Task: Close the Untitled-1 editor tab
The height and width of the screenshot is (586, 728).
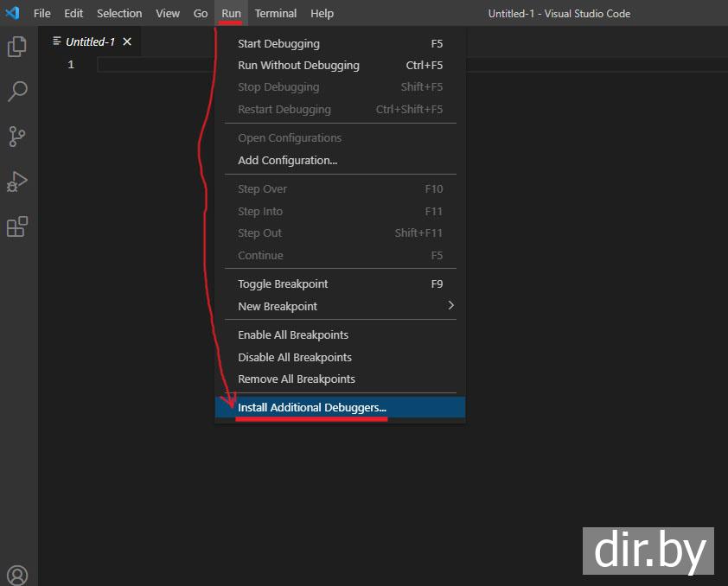Action: [x=127, y=41]
